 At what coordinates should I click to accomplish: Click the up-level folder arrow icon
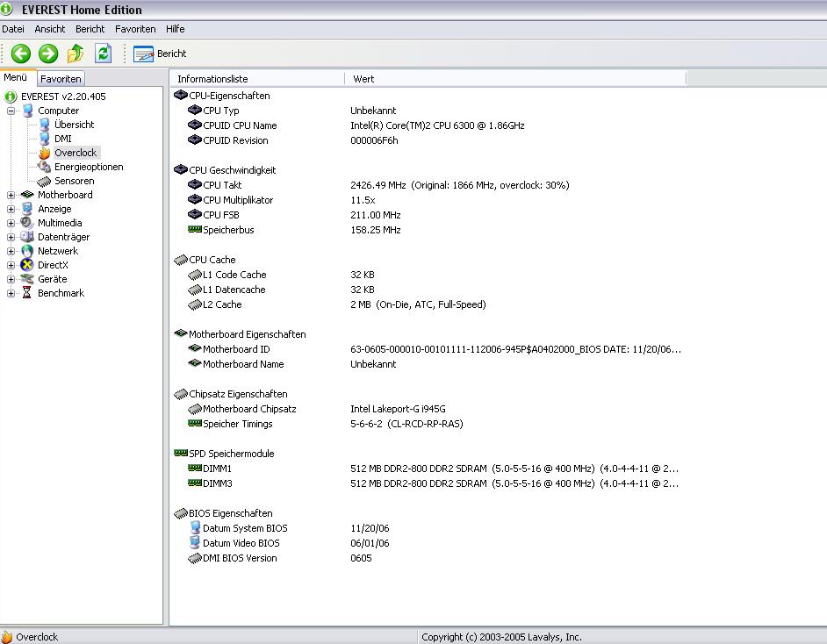tap(76, 54)
